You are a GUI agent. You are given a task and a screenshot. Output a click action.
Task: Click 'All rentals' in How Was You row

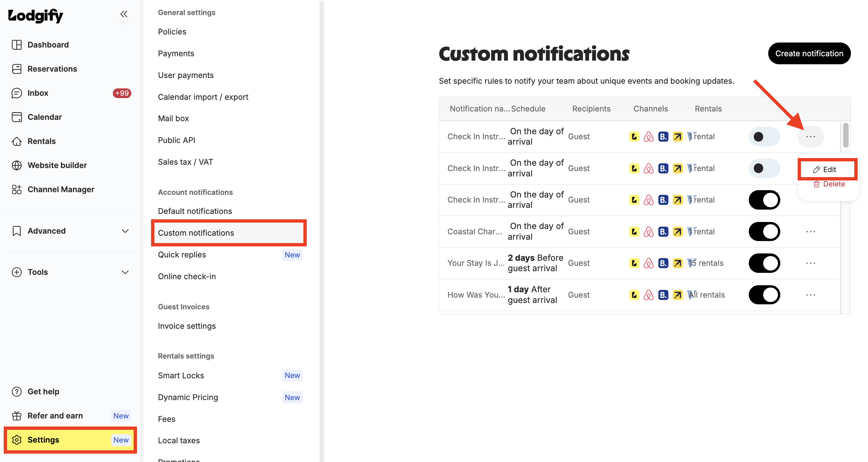click(706, 295)
